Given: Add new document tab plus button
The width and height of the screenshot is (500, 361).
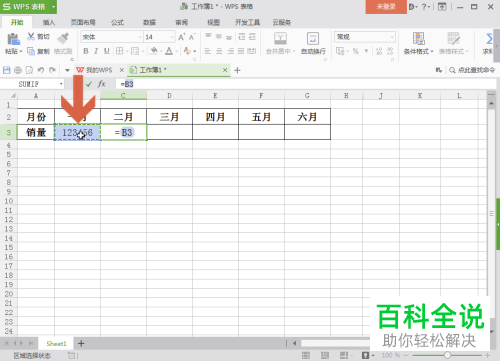Looking at the screenshot, I should click(237, 70).
